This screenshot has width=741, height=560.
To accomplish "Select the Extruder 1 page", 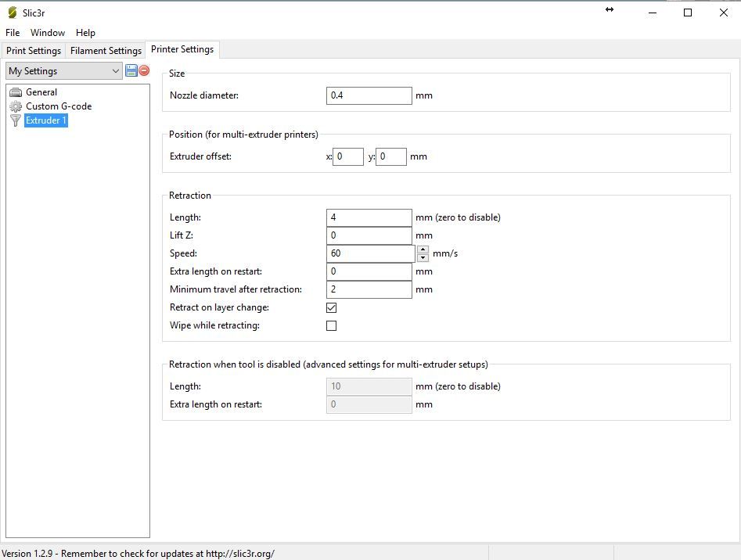I will [x=46, y=120].
